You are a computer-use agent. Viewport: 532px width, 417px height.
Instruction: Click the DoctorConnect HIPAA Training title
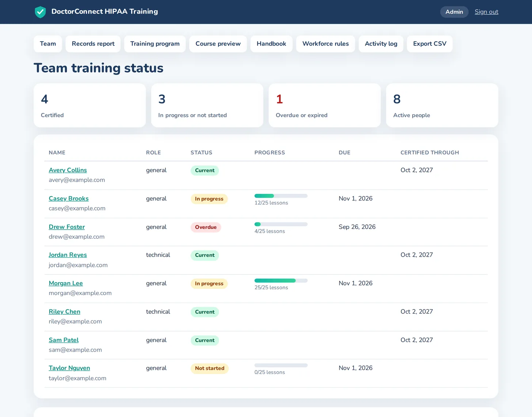coord(105,11)
